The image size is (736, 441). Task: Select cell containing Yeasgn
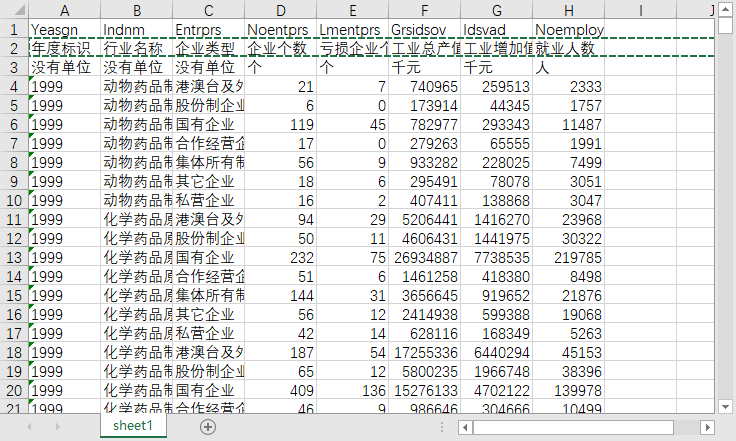[65, 30]
